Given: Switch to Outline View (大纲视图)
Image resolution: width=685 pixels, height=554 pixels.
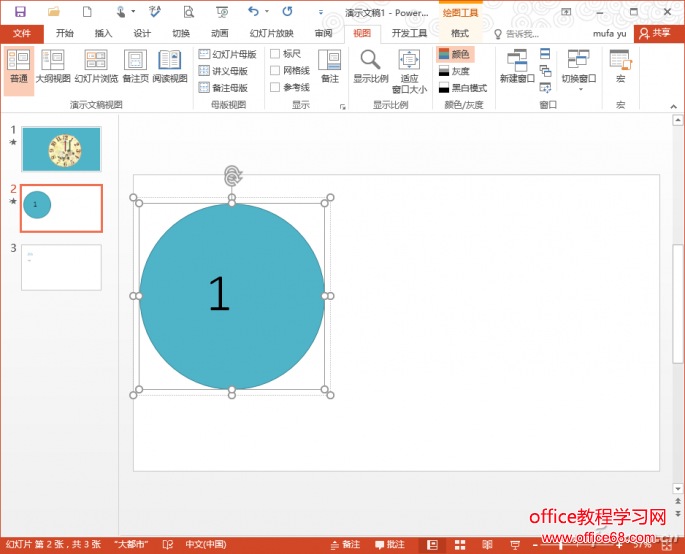Looking at the screenshot, I should 53,67.
